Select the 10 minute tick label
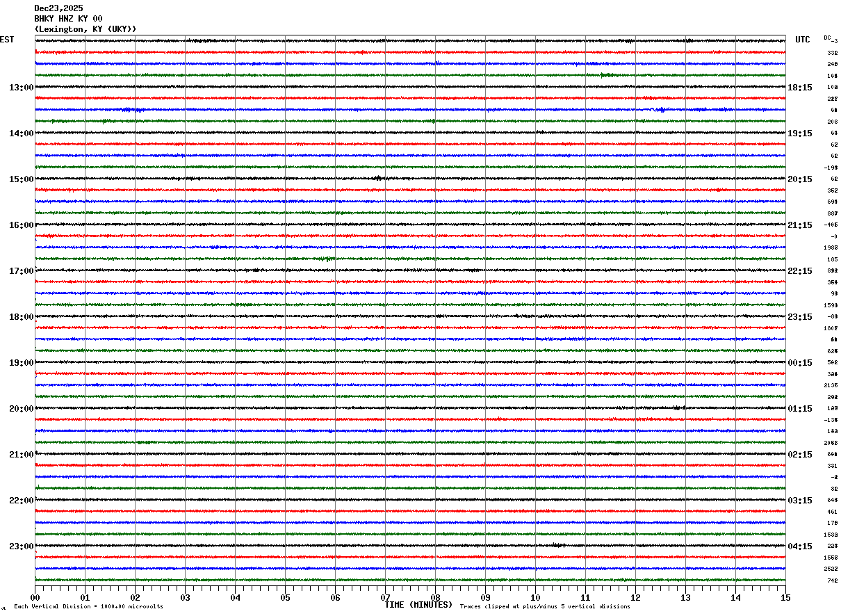 (x=536, y=598)
